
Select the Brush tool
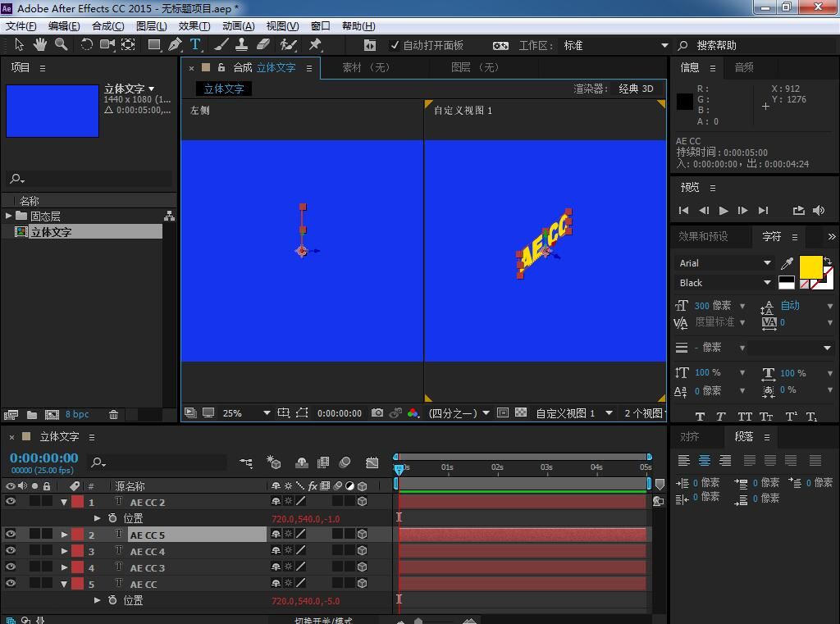221,44
